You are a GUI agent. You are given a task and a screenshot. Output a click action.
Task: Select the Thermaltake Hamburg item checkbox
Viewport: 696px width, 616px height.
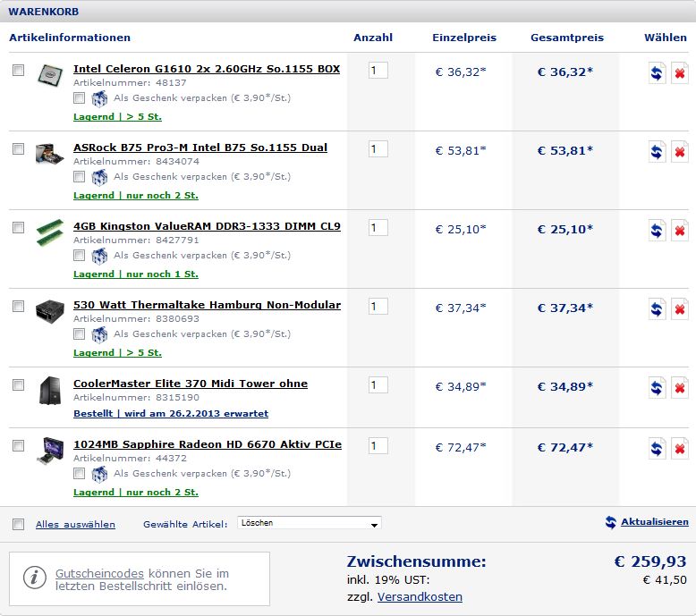pos(18,306)
